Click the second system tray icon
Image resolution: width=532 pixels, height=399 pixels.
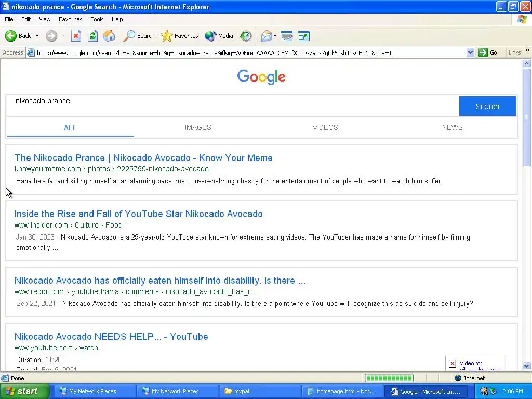(x=494, y=392)
